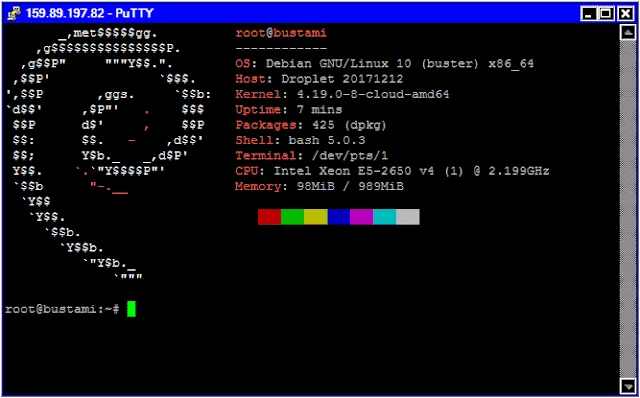Screen dimensions: 640x398
Task: Click the scrollbar down arrow
Action: coord(627,386)
